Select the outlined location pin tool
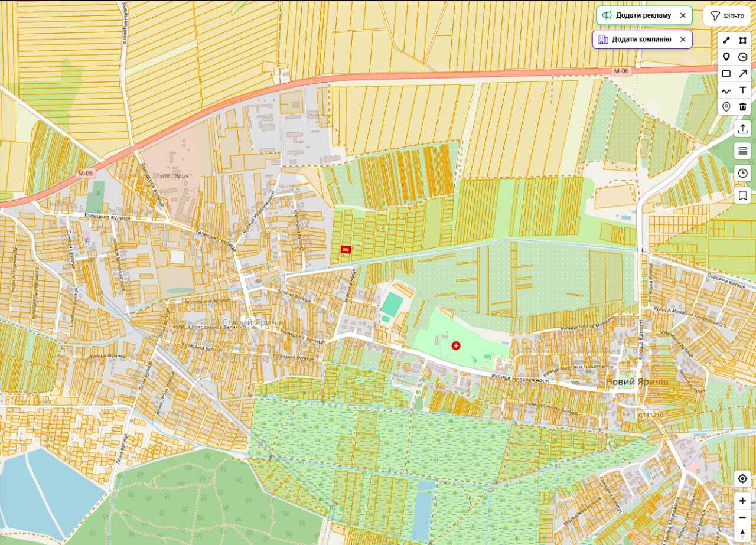Screen dimensions: 756x545 pos(726,107)
